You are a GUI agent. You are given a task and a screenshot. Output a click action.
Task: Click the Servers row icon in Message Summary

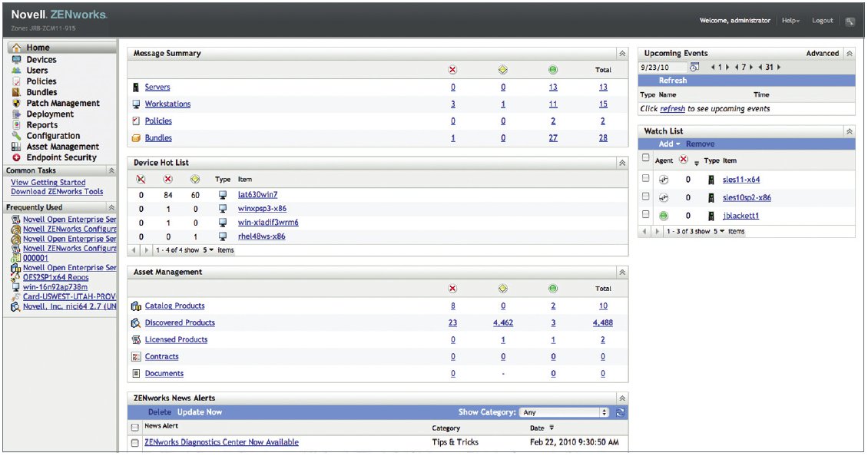[136, 88]
